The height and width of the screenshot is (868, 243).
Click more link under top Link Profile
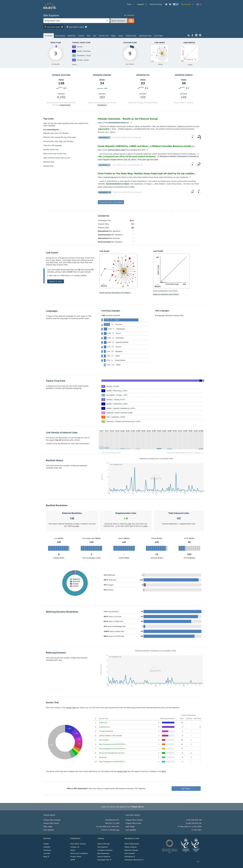pos(189,65)
